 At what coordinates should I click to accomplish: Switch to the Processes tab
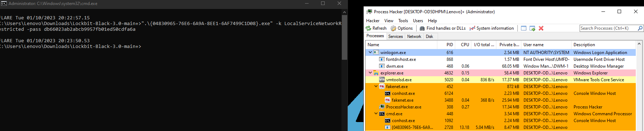[x=375, y=36]
